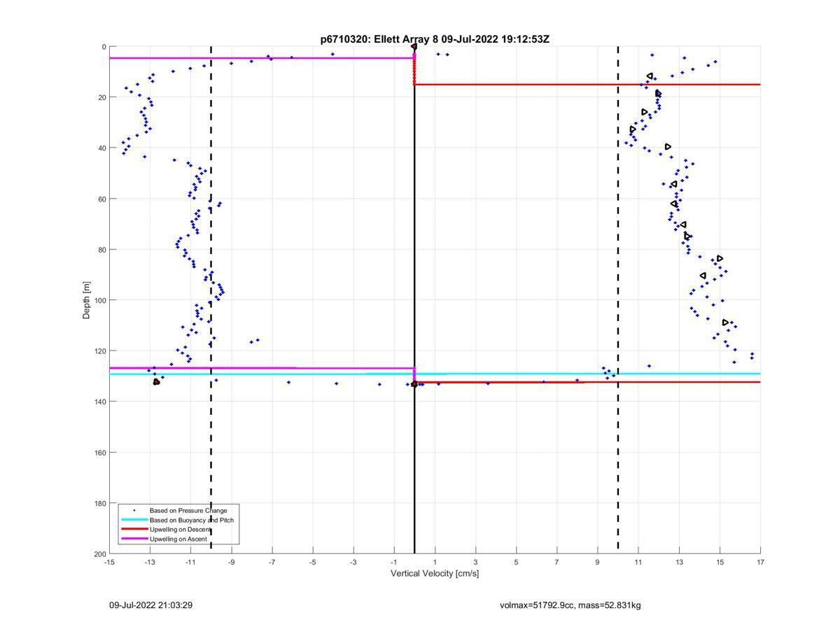Viewport: 840px width, 622px height.
Task: Click depth-axis tick label '140'
Action: [x=99, y=402]
